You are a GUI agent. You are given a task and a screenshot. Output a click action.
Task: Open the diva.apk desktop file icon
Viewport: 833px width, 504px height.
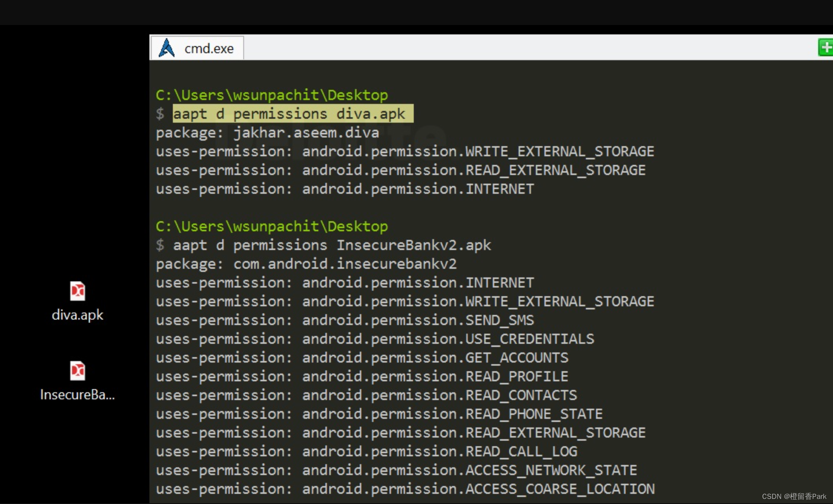pyautogui.click(x=77, y=291)
